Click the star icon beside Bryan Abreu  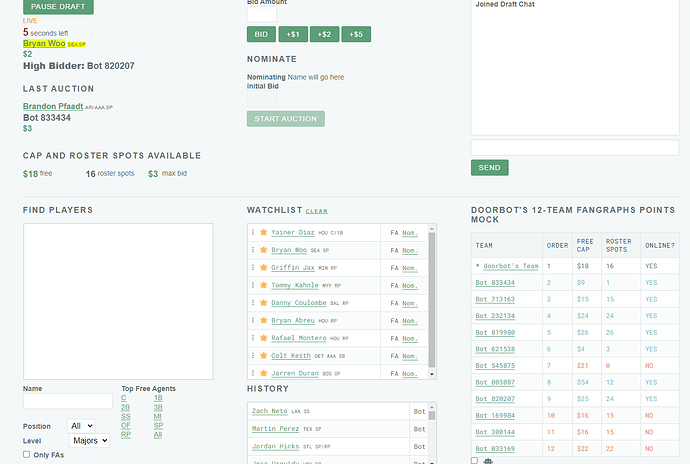(x=264, y=320)
